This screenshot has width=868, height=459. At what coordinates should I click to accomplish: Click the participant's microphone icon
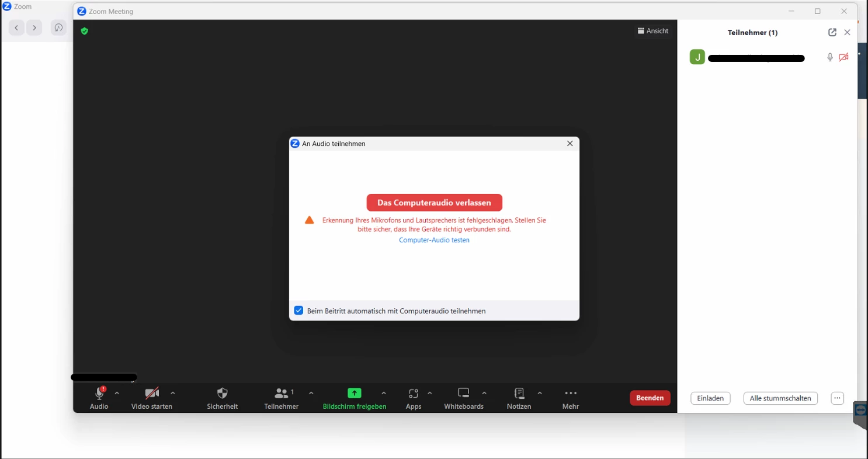point(830,57)
